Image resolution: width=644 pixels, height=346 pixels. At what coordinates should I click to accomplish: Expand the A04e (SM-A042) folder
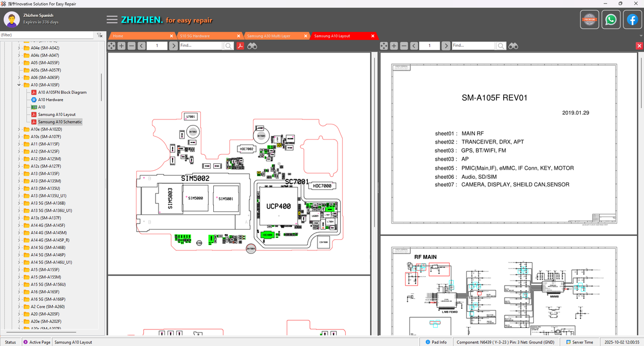[19, 48]
